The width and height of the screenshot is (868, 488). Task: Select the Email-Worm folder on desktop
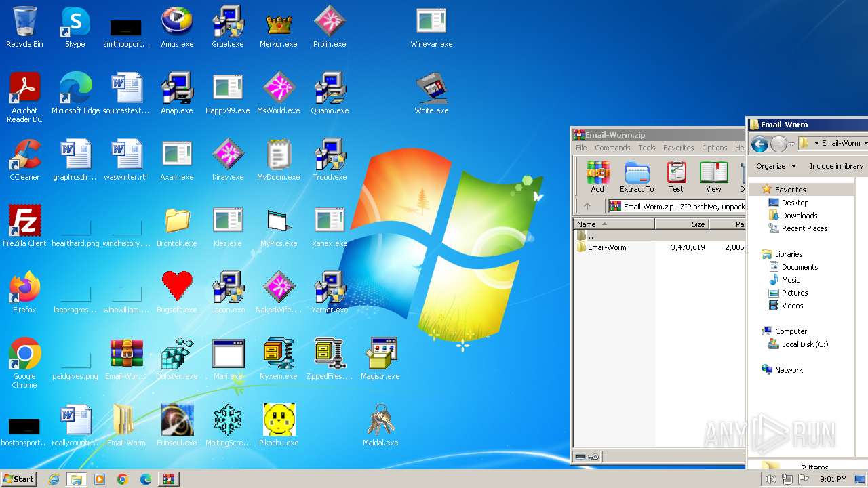tap(126, 426)
